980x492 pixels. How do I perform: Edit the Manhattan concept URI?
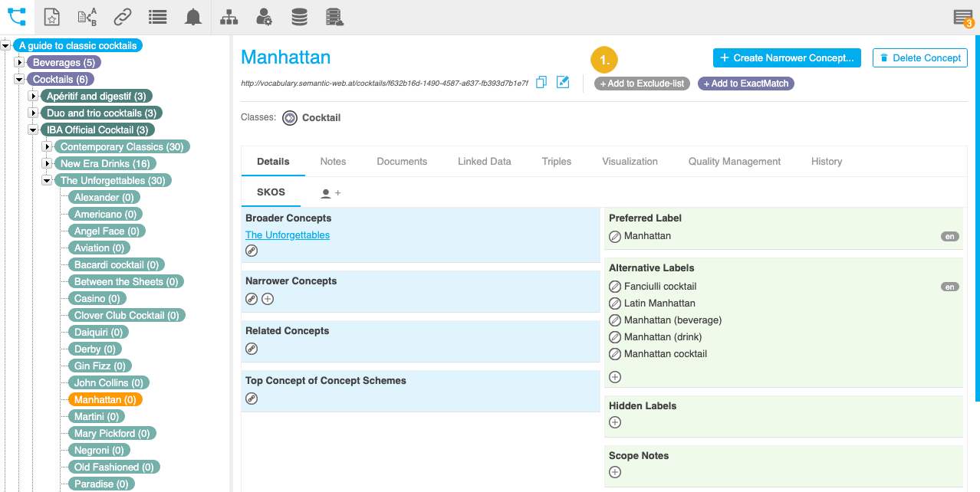point(563,82)
